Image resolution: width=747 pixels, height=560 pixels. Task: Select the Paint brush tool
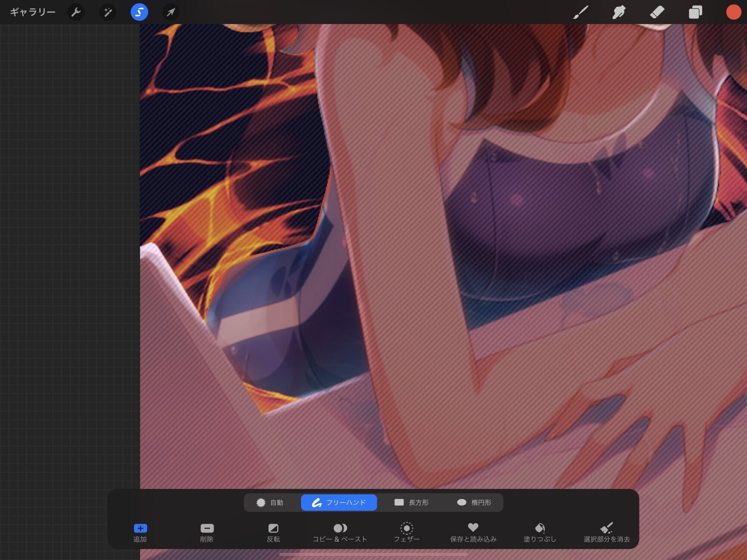pyautogui.click(x=581, y=12)
